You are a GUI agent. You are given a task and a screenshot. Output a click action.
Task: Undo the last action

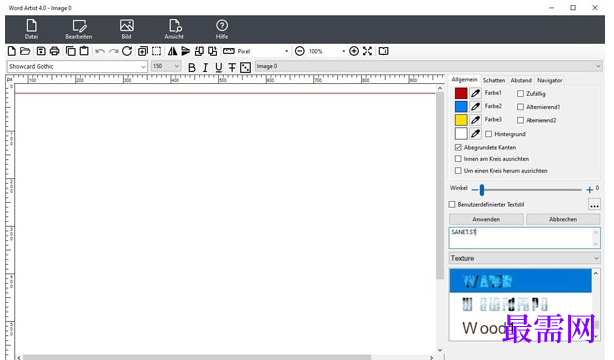click(x=100, y=51)
